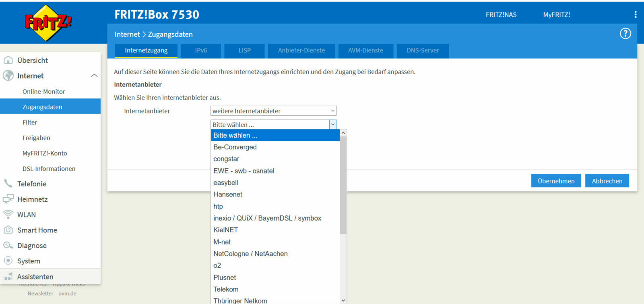Click the 'Bitte wählen ...' combo box arrow
The width and height of the screenshot is (644, 304).
pyautogui.click(x=333, y=124)
